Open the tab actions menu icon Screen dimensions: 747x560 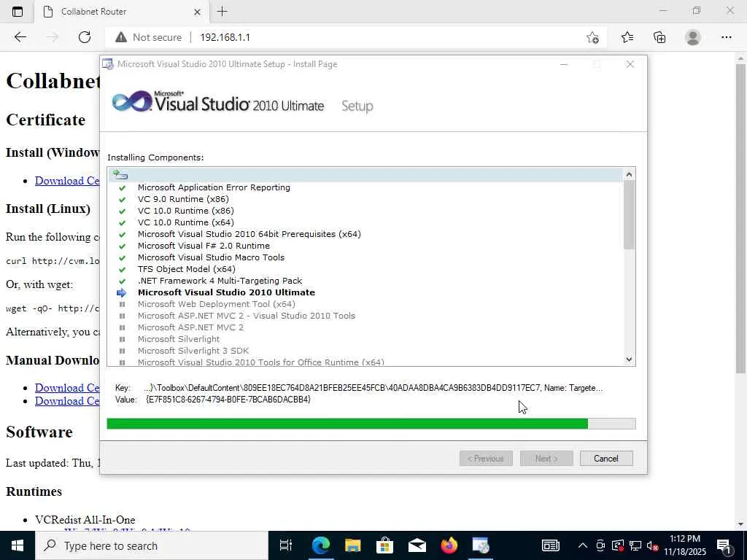coord(18,12)
